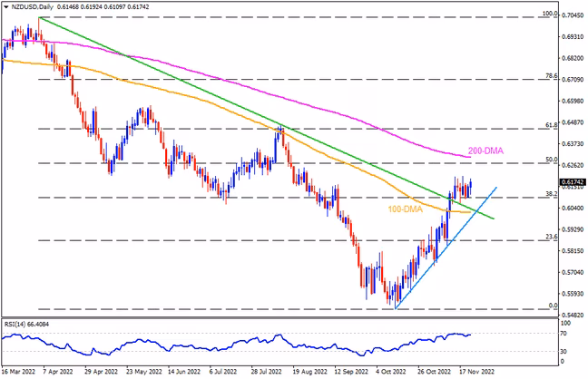588x379 pixels.
Task: Click the 7 Apr 2022 date label
Action: [x=58, y=372]
